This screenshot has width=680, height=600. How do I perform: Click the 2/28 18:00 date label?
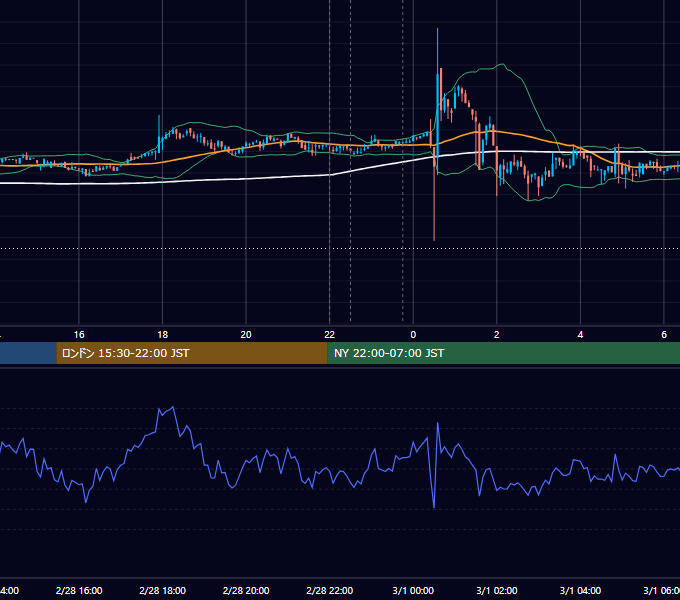(163, 590)
